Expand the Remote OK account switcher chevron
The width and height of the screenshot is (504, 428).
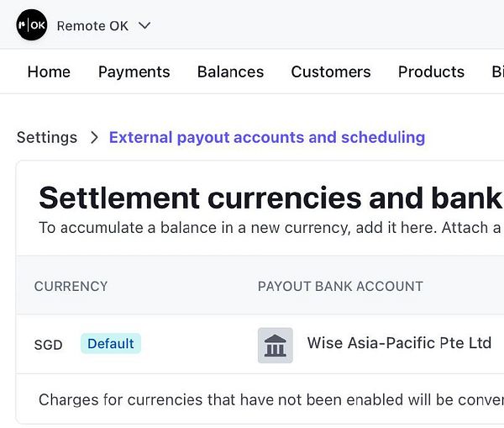144,25
